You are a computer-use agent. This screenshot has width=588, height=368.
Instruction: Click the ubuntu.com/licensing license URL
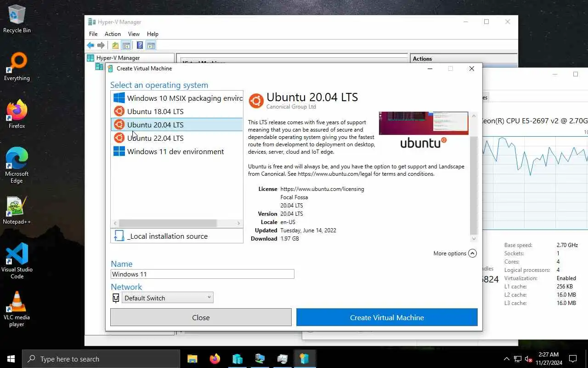point(322,189)
